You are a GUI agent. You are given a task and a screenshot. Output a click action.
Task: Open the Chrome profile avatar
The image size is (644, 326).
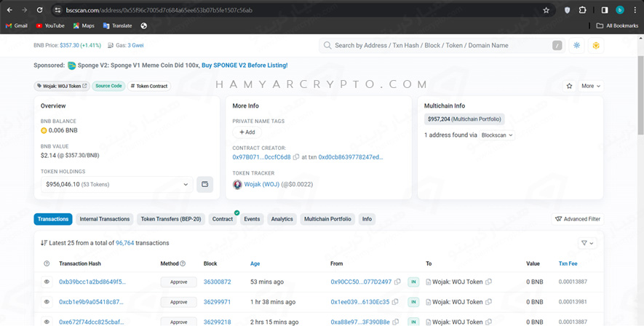coord(620,10)
